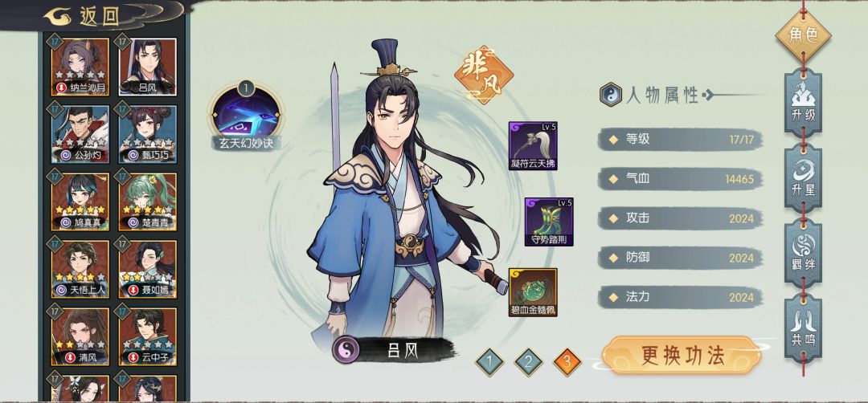The width and height of the screenshot is (868, 403).
Task: Choose character 楚青青 from the list
Action: 148,201
